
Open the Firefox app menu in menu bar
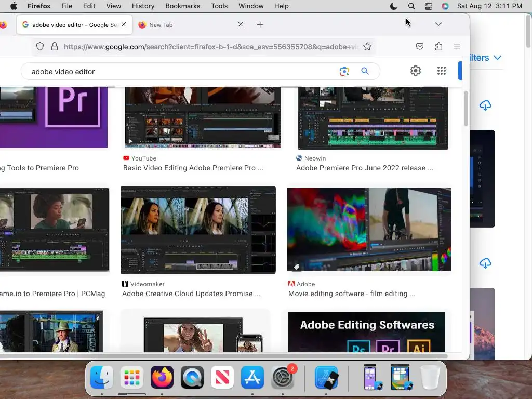[39, 6]
